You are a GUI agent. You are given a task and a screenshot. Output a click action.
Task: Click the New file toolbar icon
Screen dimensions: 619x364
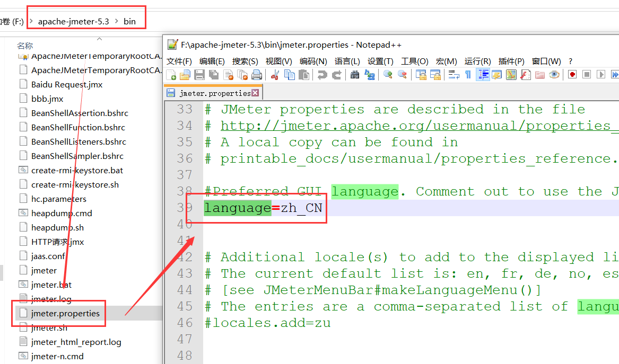[x=171, y=75]
